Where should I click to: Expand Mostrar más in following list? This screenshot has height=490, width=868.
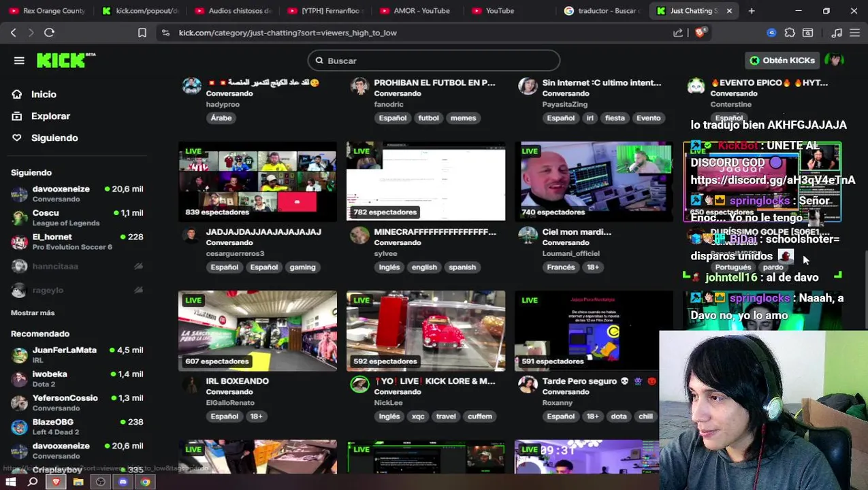point(33,313)
